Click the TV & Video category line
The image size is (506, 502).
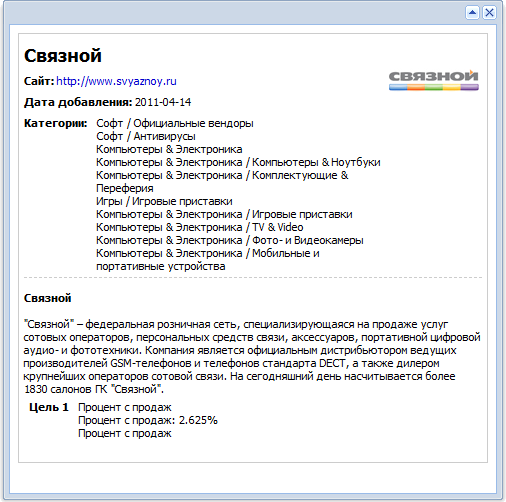[200, 227]
